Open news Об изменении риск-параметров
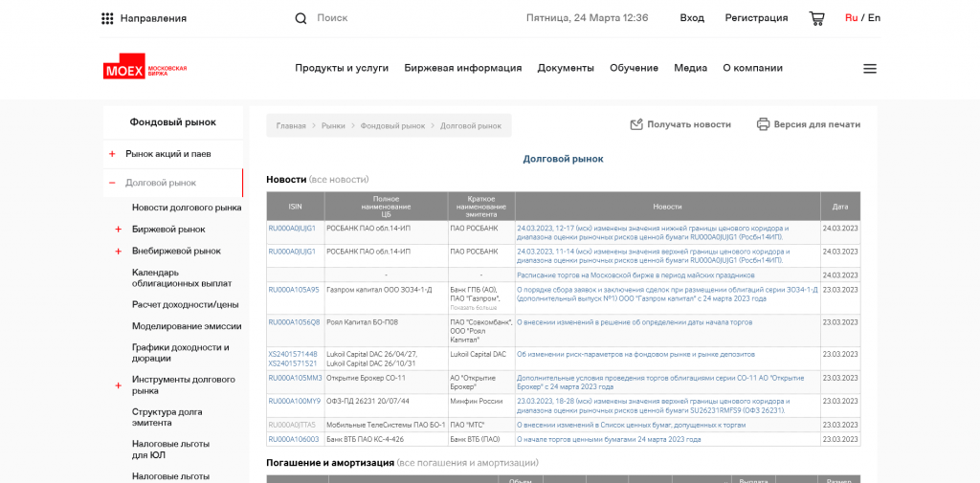Screen dimensions: 980x483 635,354
